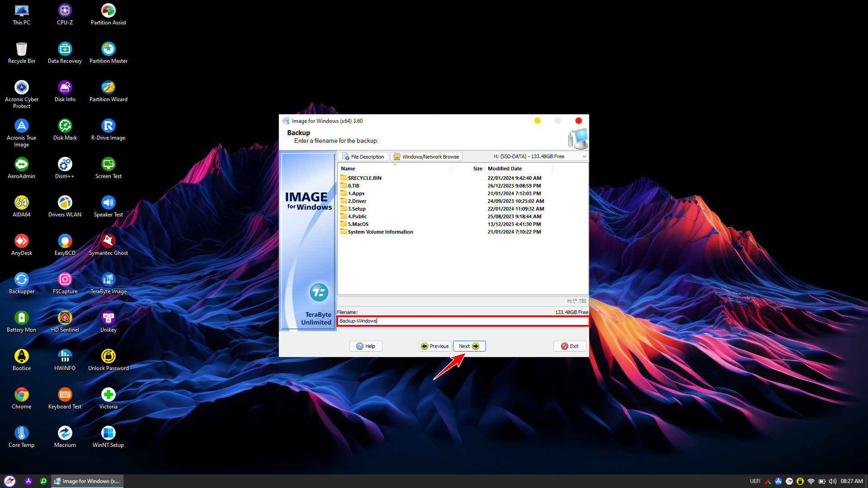Open Chrome browser from desktop

point(21,394)
